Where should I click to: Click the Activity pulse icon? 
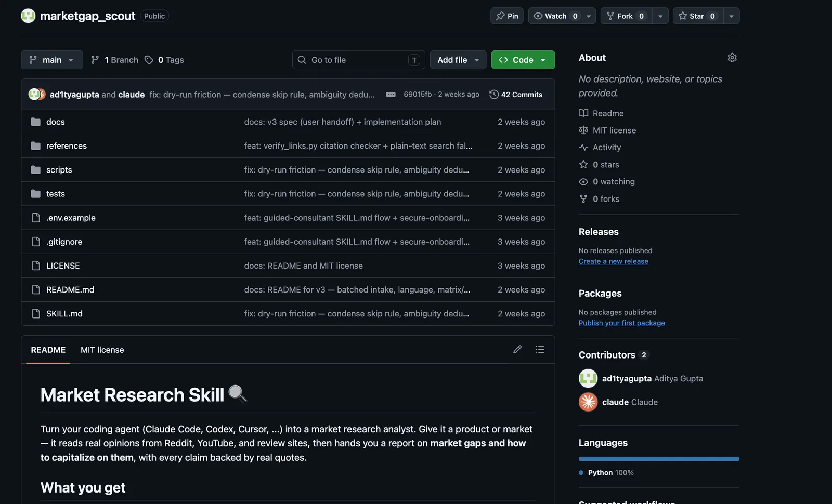[583, 148]
